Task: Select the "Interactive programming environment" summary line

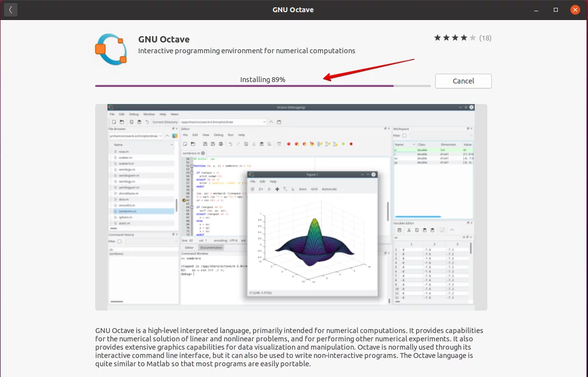Action: 247,51
